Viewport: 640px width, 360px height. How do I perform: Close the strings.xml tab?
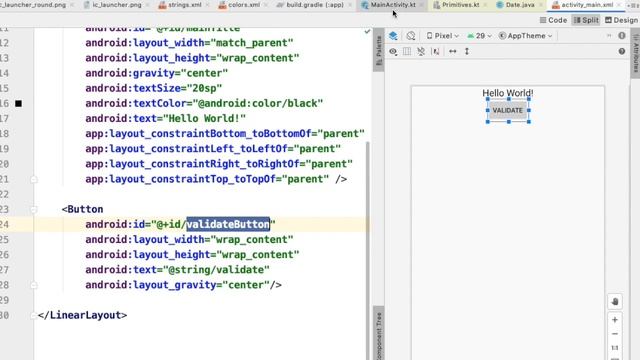coord(207,5)
